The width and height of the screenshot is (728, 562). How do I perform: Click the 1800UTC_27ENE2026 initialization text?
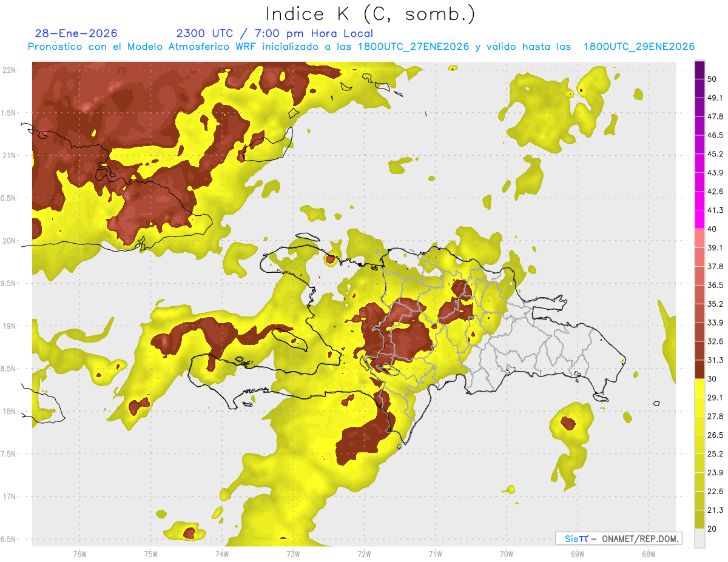(x=414, y=47)
